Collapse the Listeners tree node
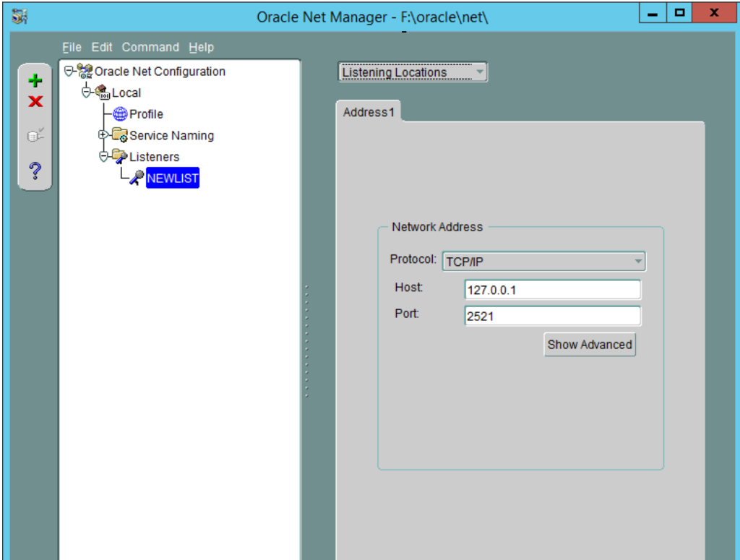Screen dimensions: 740x560 [103, 157]
